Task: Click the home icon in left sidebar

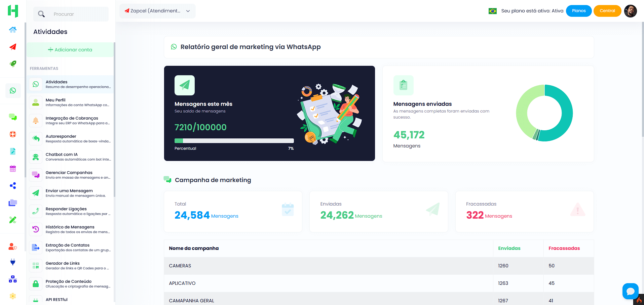Action: (x=13, y=30)
